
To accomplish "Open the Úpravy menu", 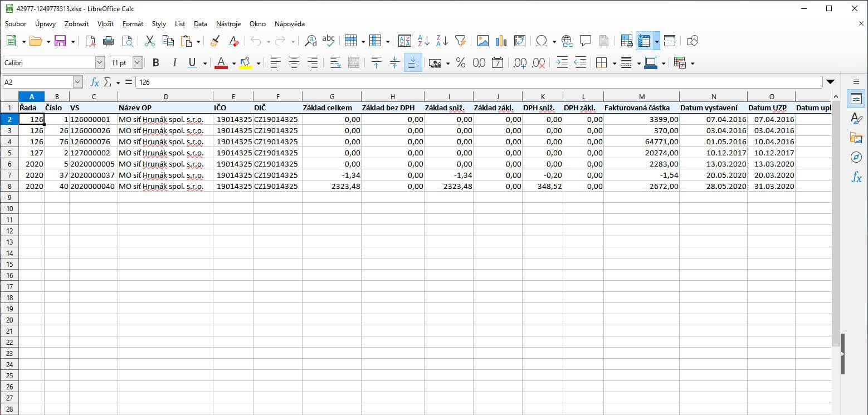I will [45, 24].
